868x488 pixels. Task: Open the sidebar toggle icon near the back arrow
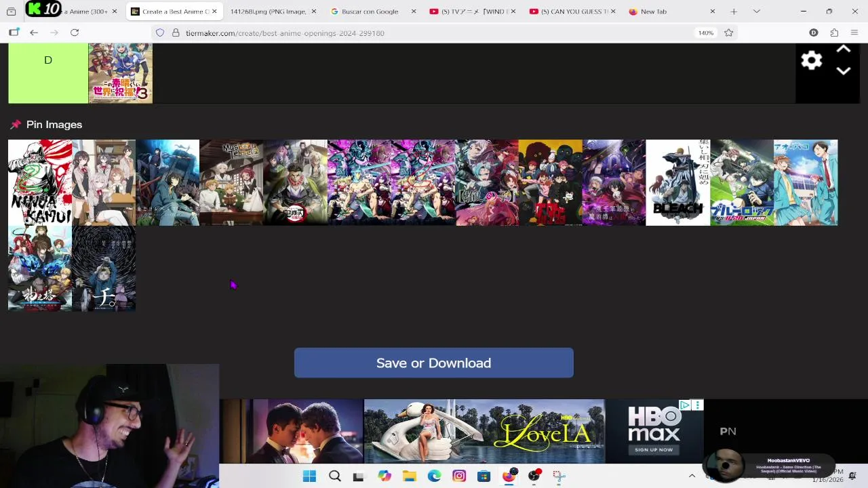pyautogui.click(x=14, y=33)
